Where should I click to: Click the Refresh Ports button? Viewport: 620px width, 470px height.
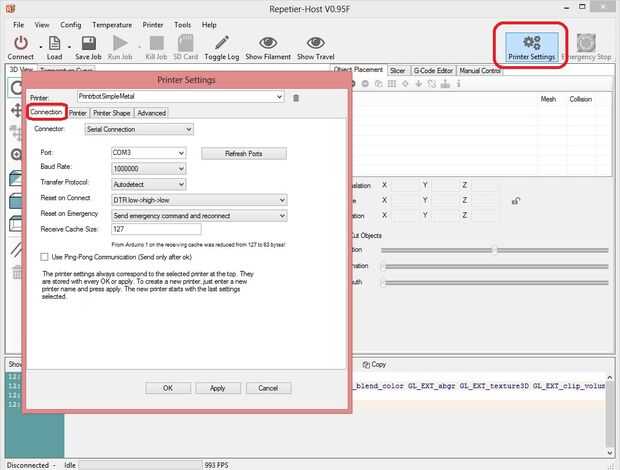pos(244,153)
